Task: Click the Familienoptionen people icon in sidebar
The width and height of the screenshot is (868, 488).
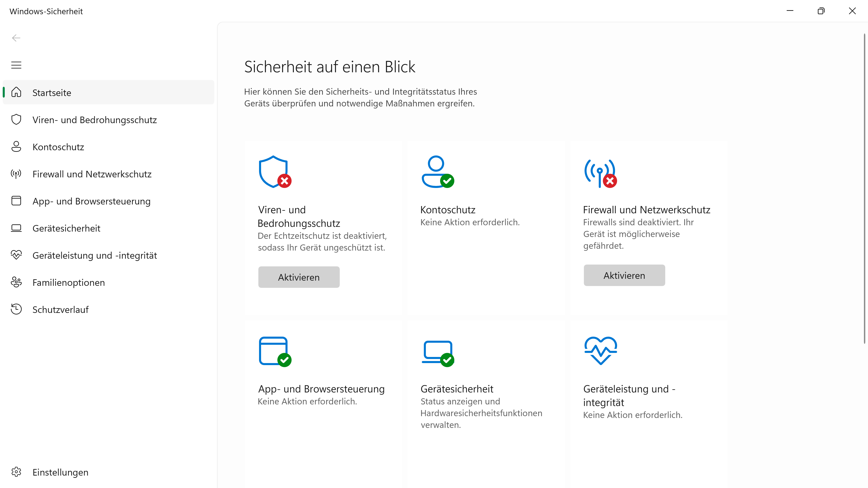Action: click(x=16, y=282)
